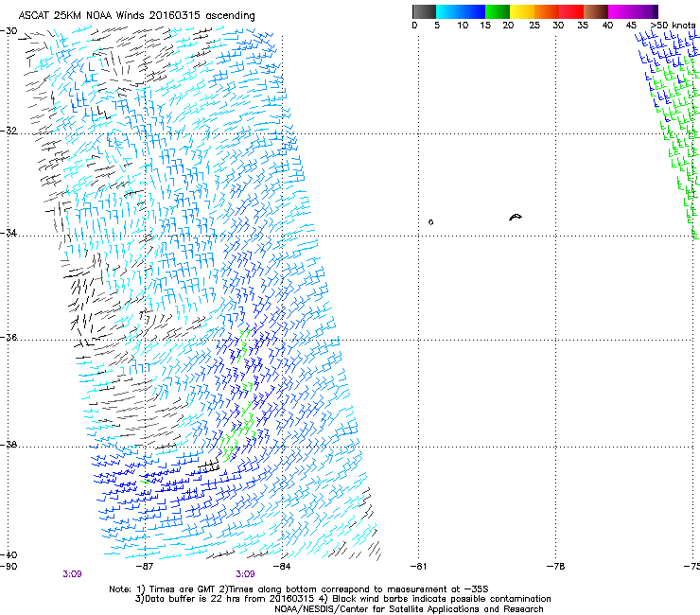
Task: Click the '-87' longitude axis label
Action: coord(145,567)
